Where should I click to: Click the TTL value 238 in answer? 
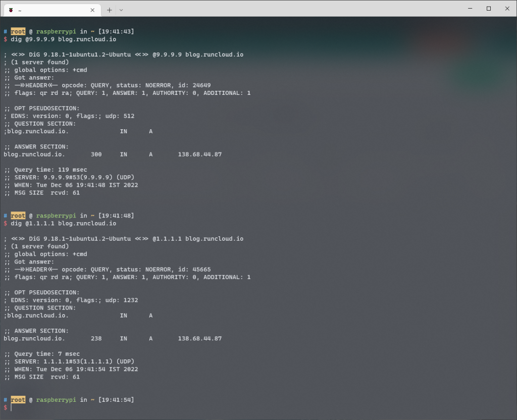(x=96, y=339)
